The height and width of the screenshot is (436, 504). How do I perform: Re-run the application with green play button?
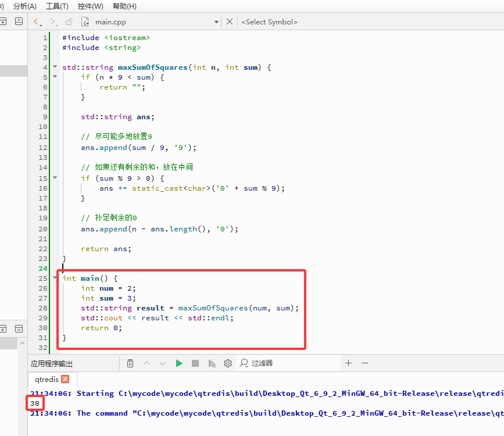(x=179, y=363)
